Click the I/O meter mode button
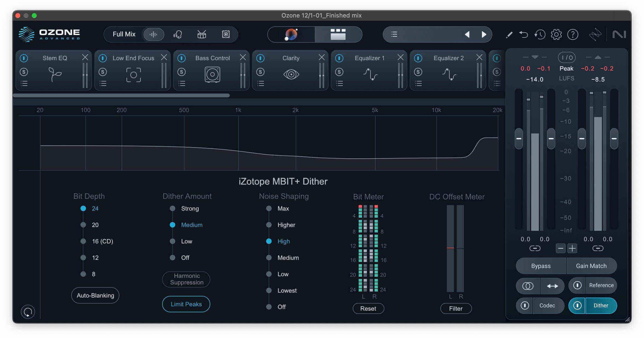This screenshot has width=644, height=338. pyautogui.click(x=567, y=57)
